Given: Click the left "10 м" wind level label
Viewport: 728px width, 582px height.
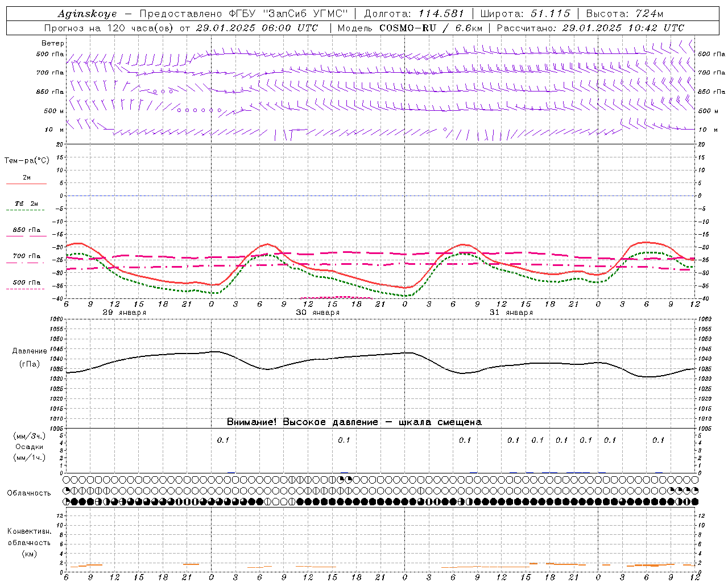Looking at the screenshot, I should 55,130.
